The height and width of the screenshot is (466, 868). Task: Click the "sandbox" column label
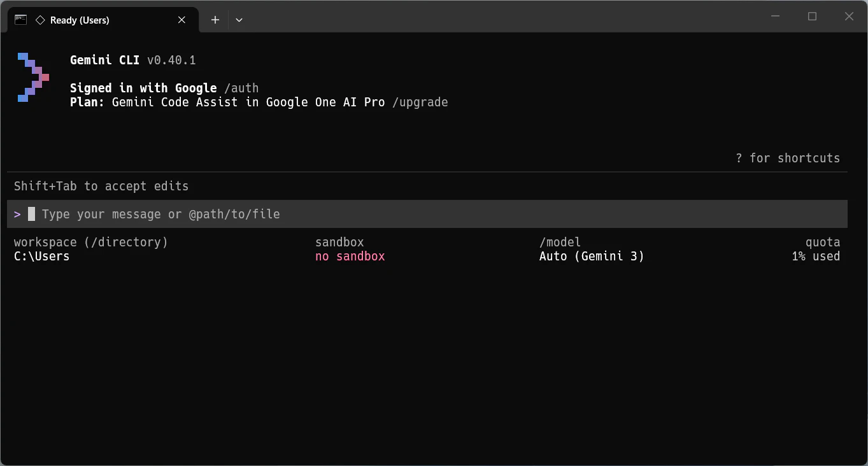[x=339, y=242]
